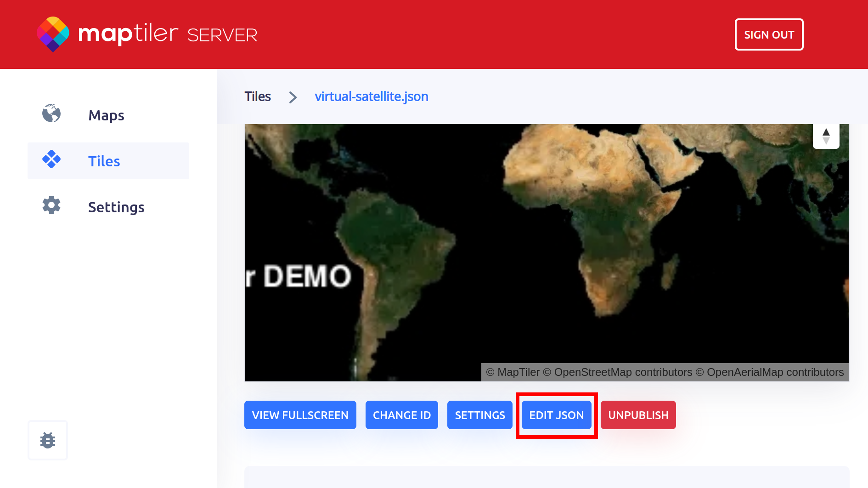
Task: Select the Tiles diamond-grid icon
Action: tap(51, 159)
